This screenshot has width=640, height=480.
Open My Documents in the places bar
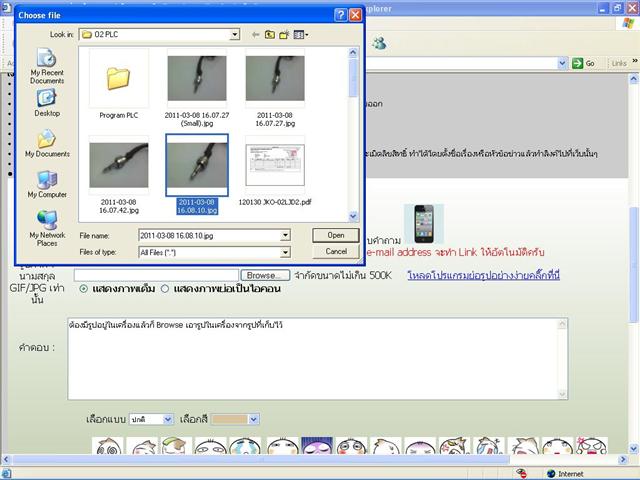pyautogui.click(x=46, y=143)
